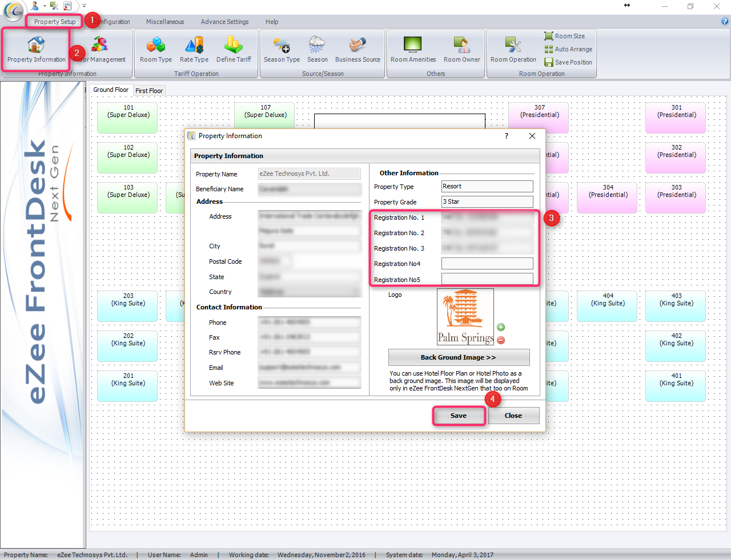Click the user icon in quick access toolbar
This screenshot has width=731, height=560.
35,6
